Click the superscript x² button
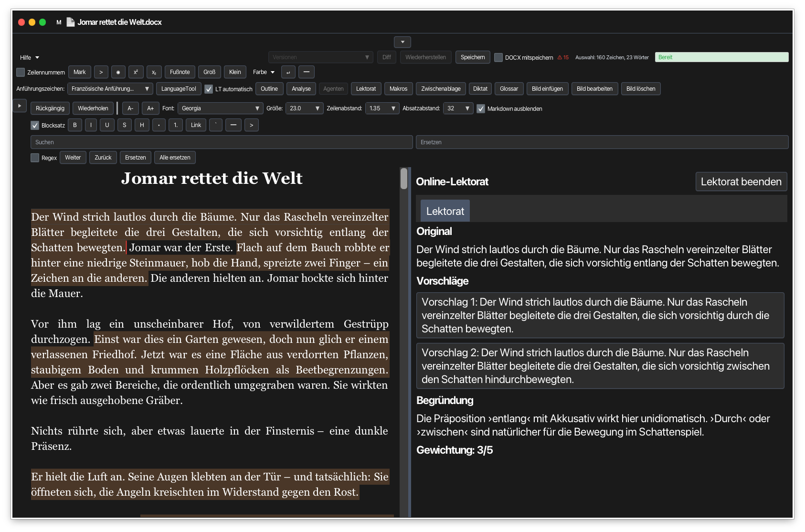 136,72
